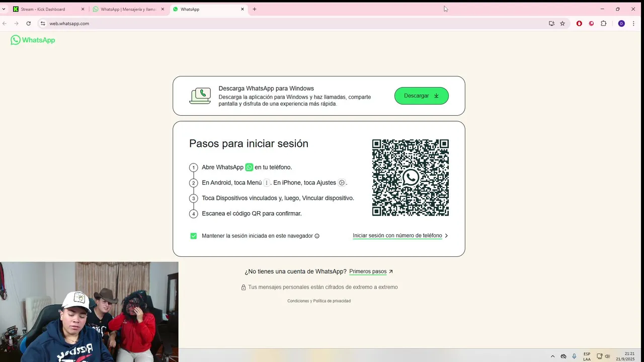Close the WhatsApp Mensajería tab
644x362 pixels.
[x=163, y=9]
